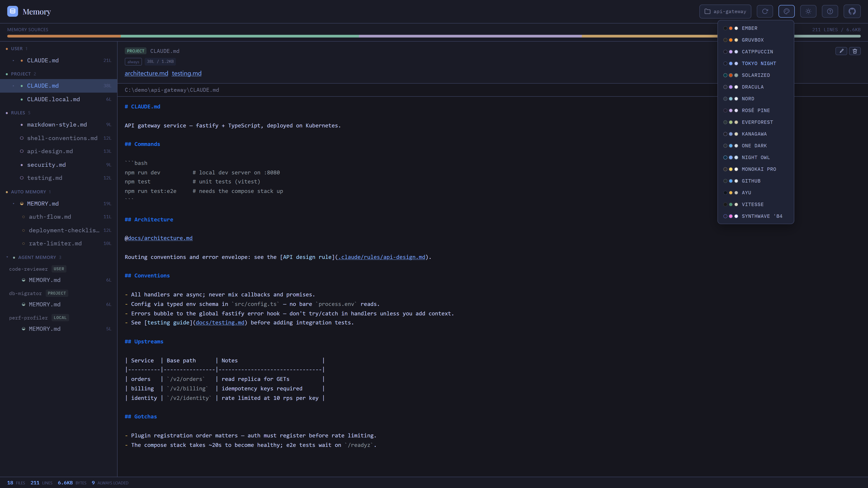Click the '18 FILES' status bar entry
The height and width of the screenshot is (488, 868).
[16, 483]
